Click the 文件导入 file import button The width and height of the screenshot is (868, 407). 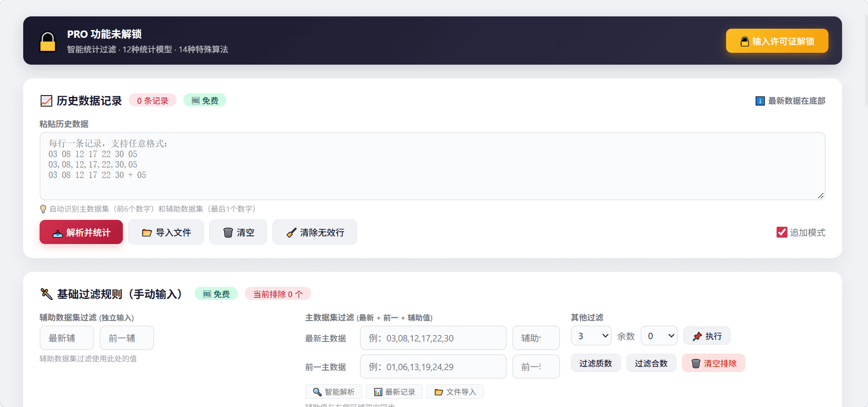click(455, 392)
